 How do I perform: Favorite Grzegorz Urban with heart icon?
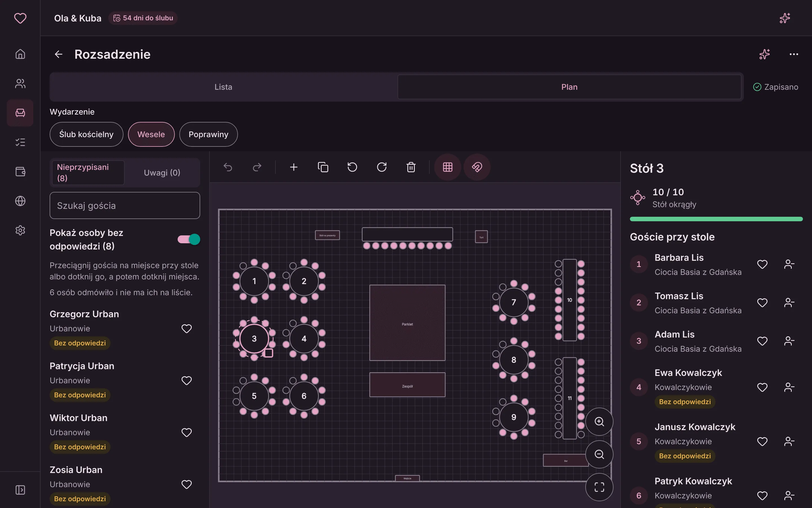tap(187, 329)
